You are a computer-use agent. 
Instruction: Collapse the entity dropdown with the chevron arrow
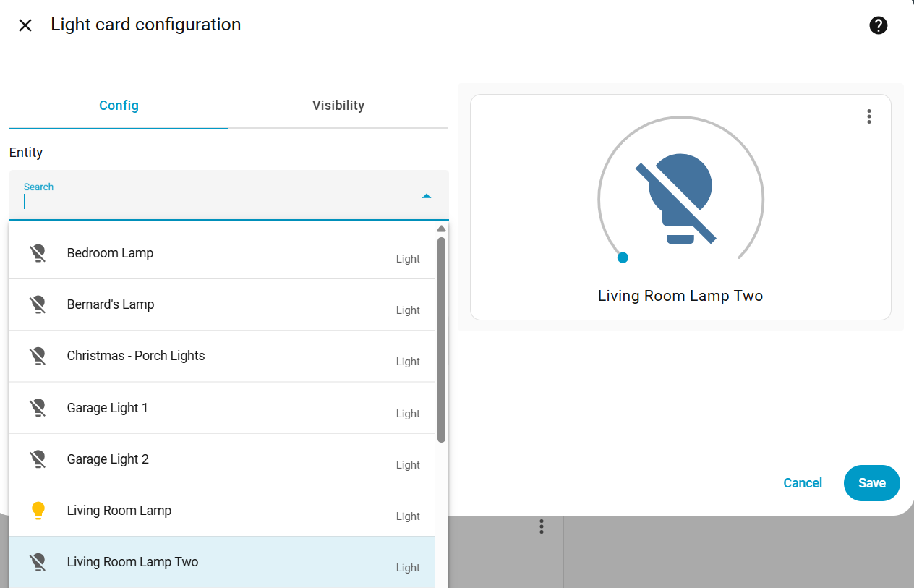427,195
